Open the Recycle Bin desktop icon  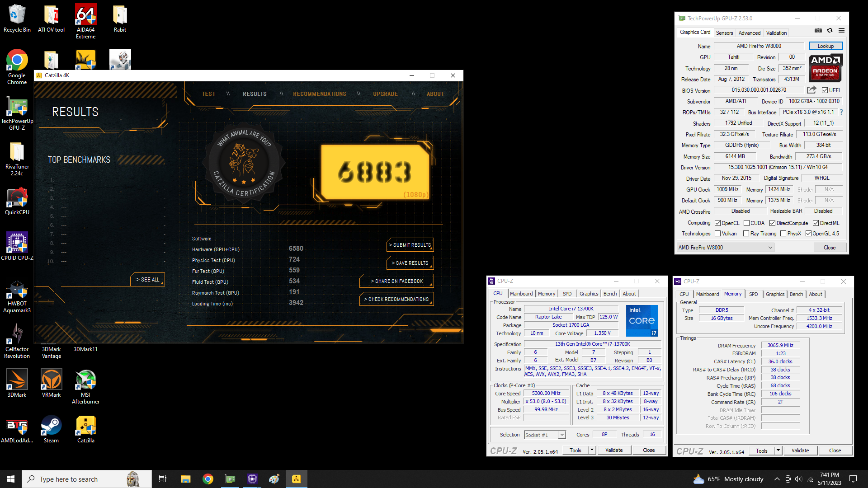(x=17, y=19)
